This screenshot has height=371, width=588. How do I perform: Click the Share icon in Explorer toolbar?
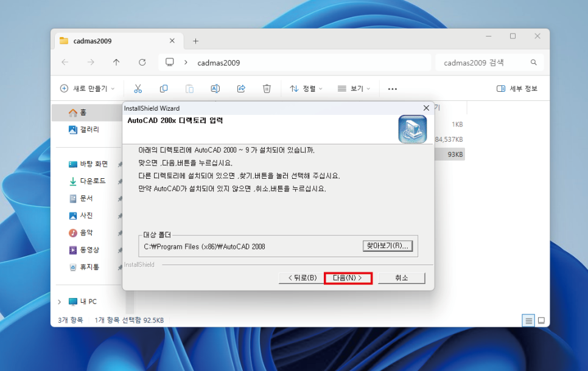click(241, 89)
